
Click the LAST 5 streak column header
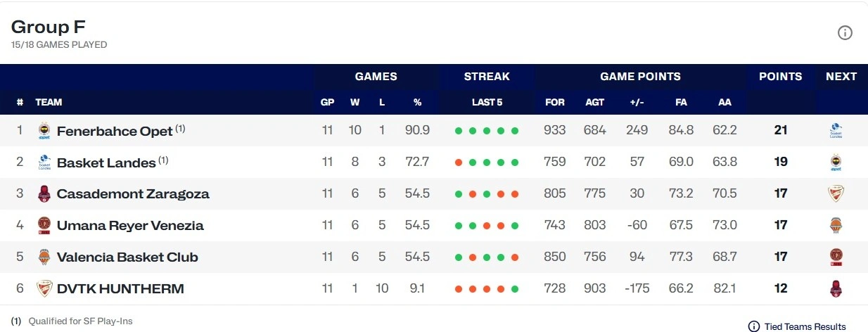tap(487, 103)
